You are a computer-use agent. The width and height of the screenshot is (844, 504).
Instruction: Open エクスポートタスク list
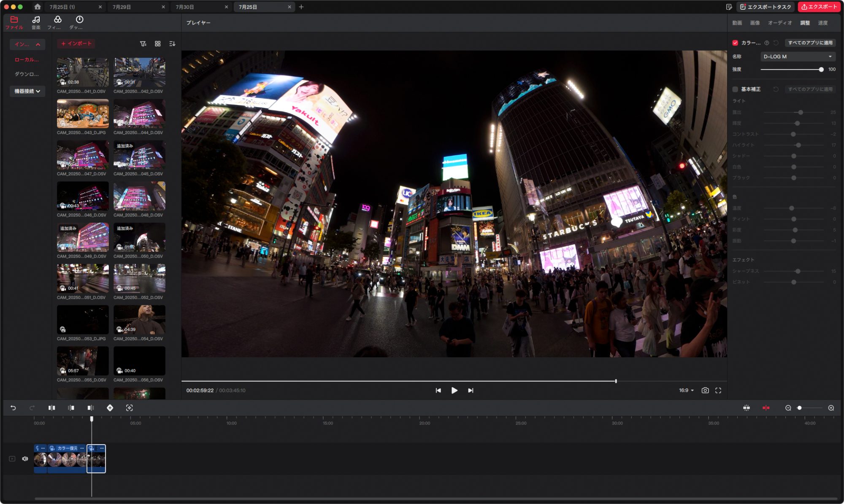[766, 7]
